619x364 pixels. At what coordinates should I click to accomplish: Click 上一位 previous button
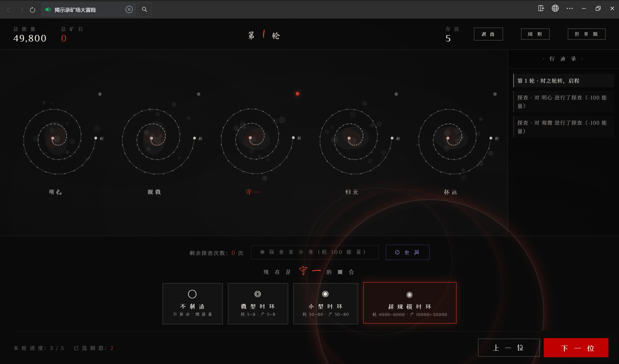click(x=509, y=348)
